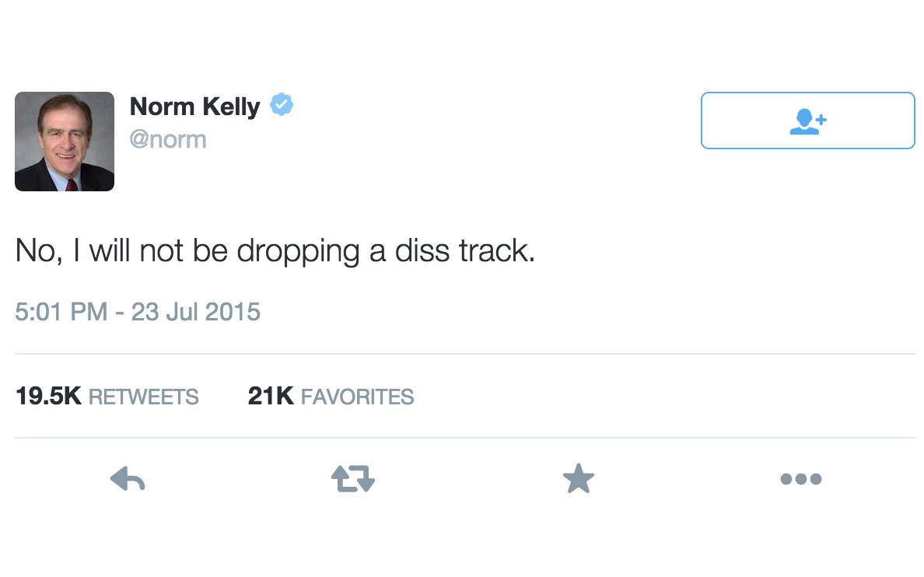This screenshot has width=924, height=577.
Task: Select the Norm Kelly display name
Action: coord(195,107)
